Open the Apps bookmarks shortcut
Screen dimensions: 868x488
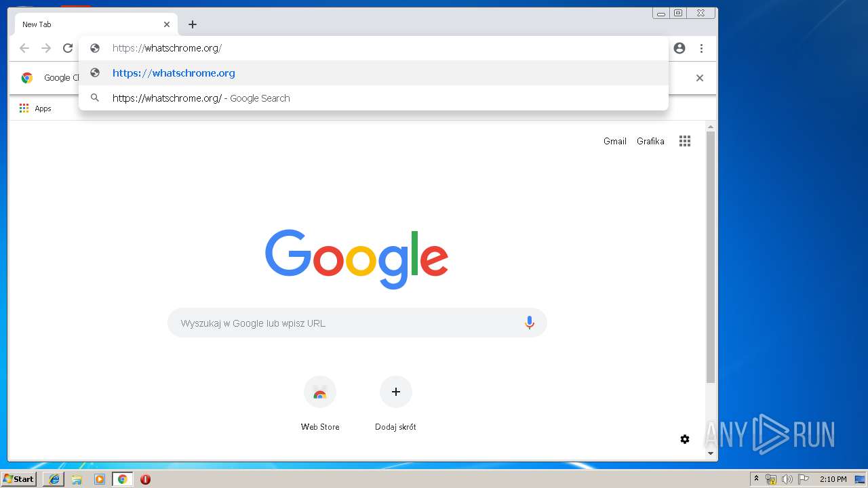pos(35,108)
